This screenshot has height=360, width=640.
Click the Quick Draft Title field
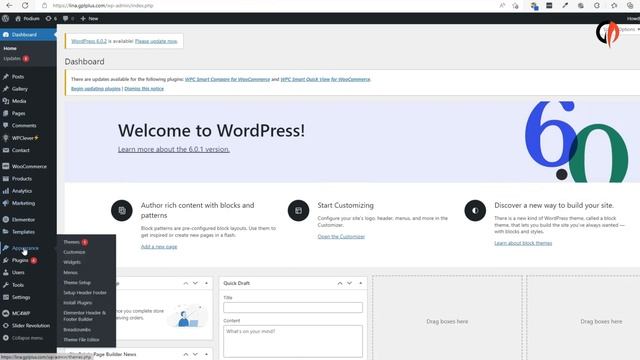point(293,307)
